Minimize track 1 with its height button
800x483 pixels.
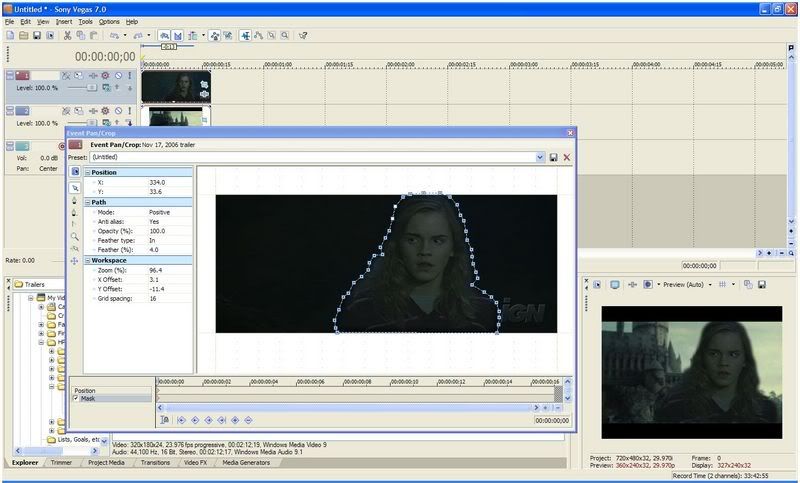[x=10, y=75]
